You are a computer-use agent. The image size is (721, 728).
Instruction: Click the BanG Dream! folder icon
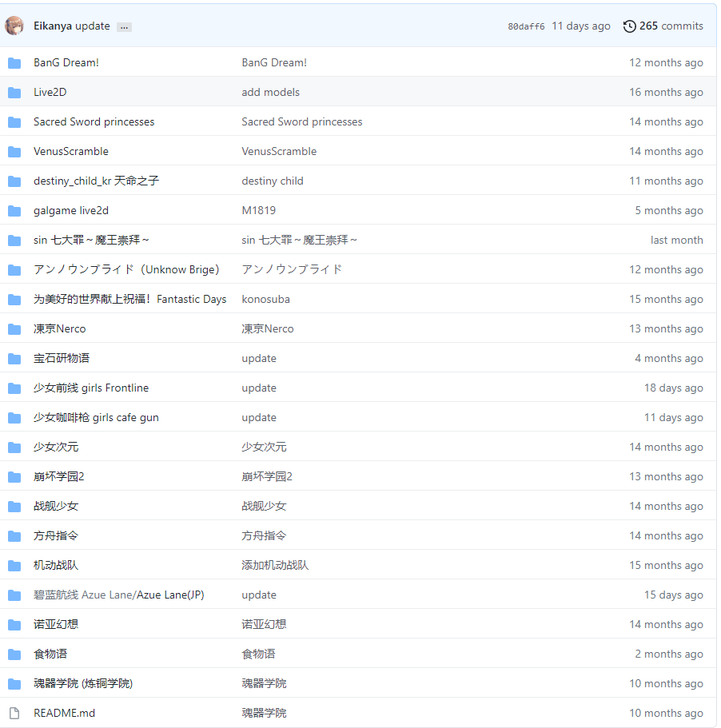coord(14,63)
